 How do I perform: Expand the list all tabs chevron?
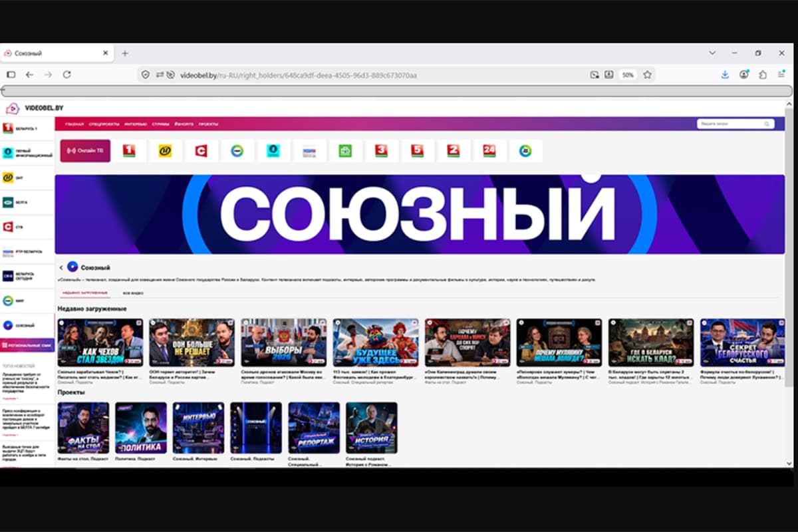pyautogui.click(x=712, y=53)
